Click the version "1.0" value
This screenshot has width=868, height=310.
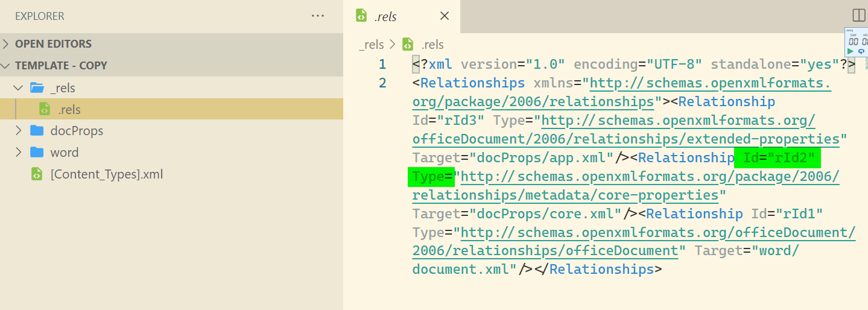[545, 64]
